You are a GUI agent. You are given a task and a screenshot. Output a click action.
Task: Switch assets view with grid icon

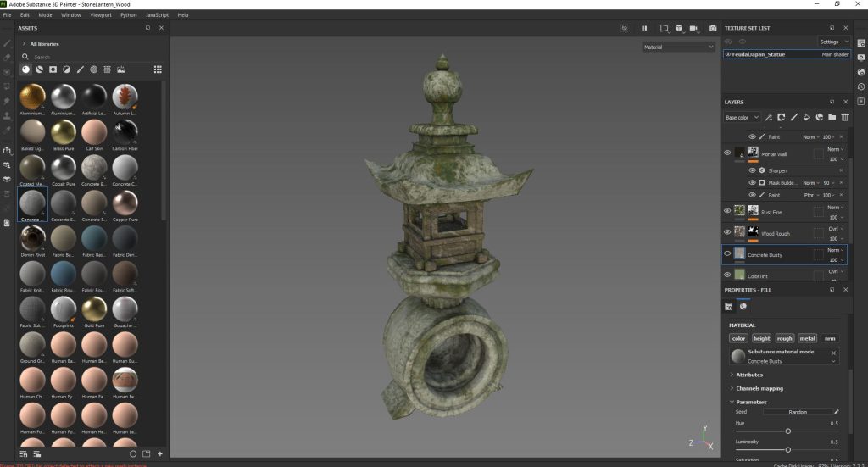[158, 69]
